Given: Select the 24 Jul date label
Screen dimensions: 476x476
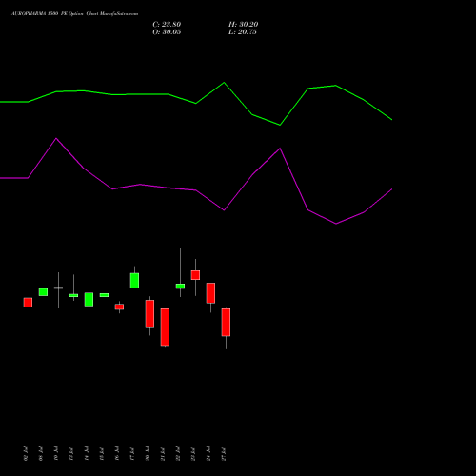Looking at the screenshot, I should [x=208, y=454].
